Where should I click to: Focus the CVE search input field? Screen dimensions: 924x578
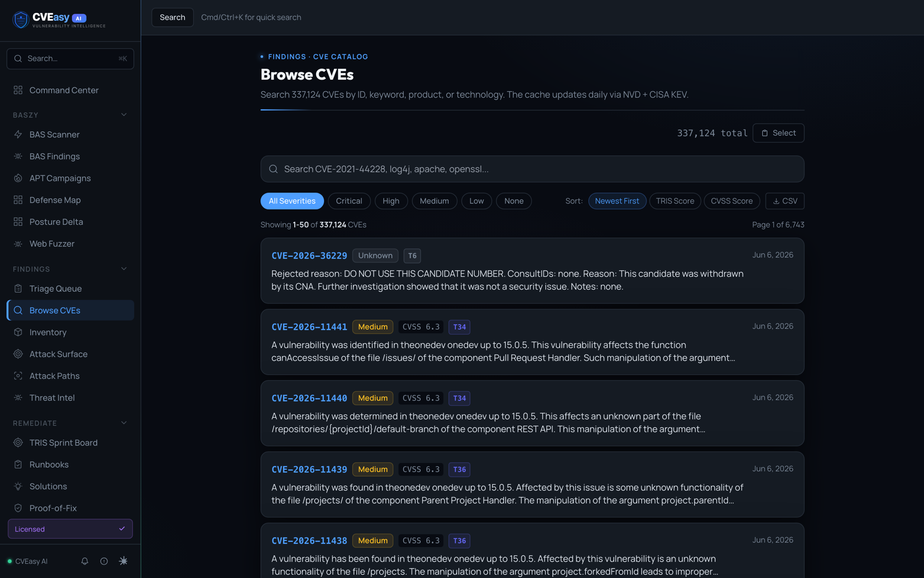point(532,169)
